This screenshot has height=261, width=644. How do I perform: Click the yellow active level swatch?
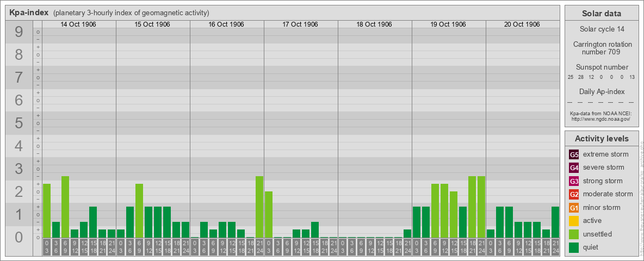point(574,221)
